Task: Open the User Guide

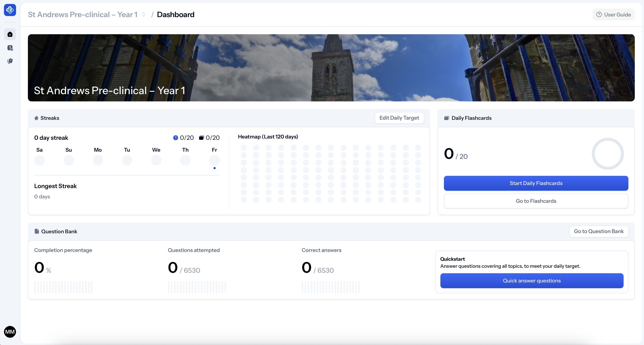Action: coord(613,14)
